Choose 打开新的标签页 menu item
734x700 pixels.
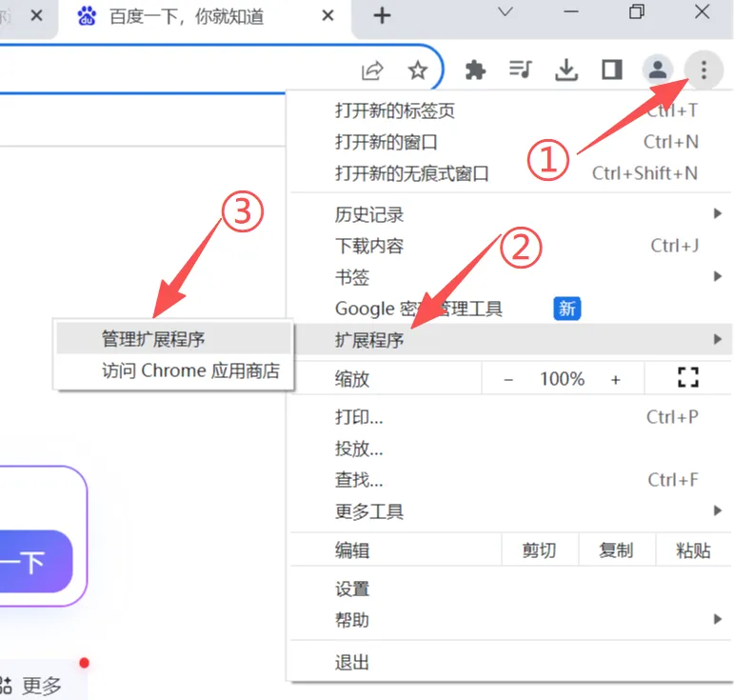[511, 111]
